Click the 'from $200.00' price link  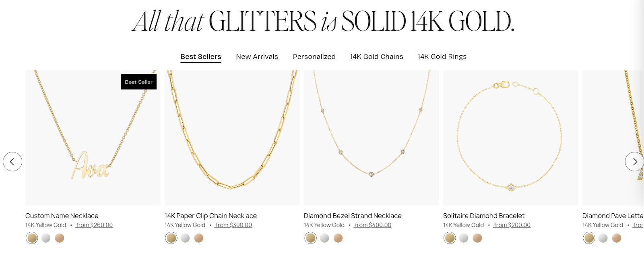pos(512,225)
